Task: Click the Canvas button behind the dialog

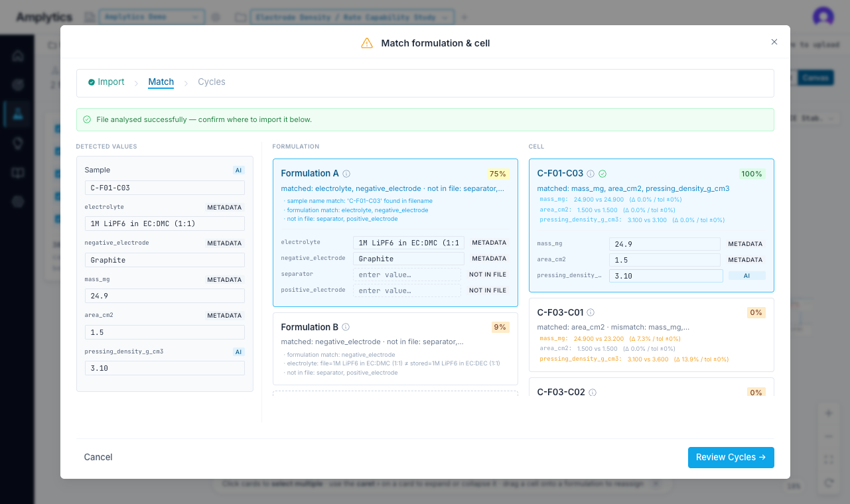Action: click(x=815, y=78)
